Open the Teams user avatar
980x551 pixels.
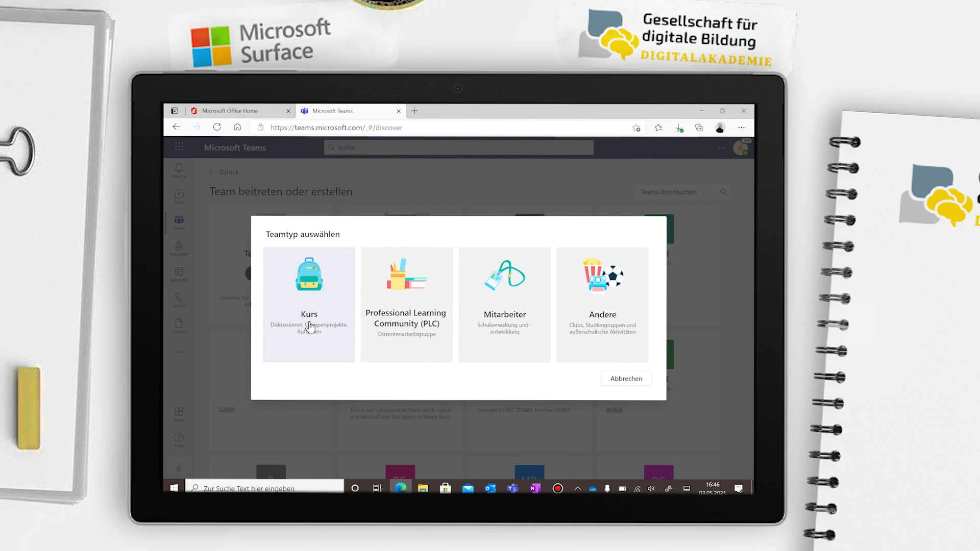coord(741,148)
